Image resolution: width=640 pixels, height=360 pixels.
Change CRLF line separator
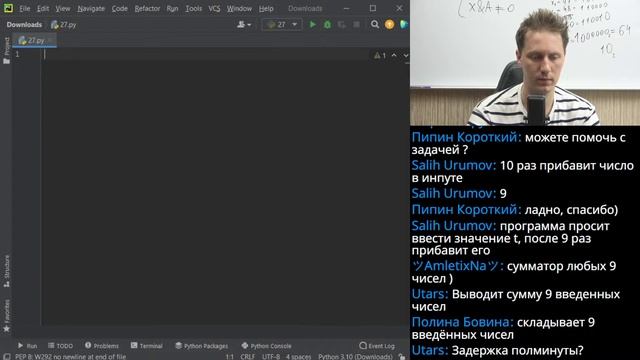coord(247,357)
